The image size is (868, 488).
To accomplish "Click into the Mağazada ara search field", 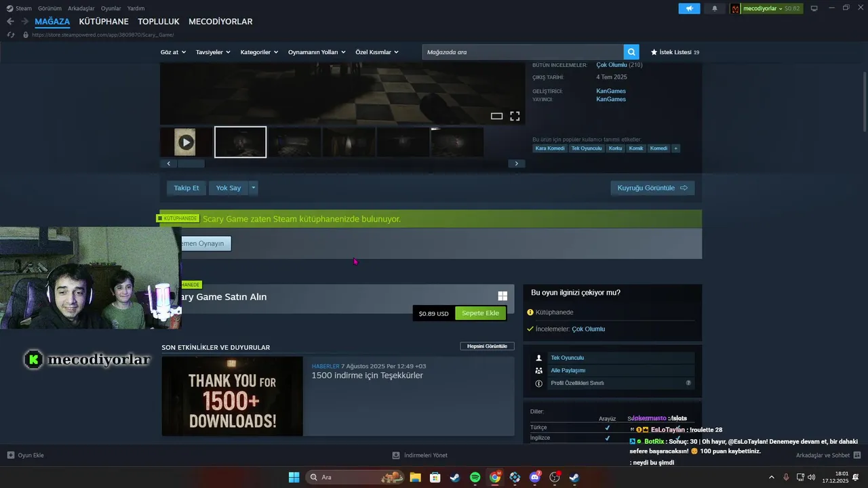I will point(523,52).
